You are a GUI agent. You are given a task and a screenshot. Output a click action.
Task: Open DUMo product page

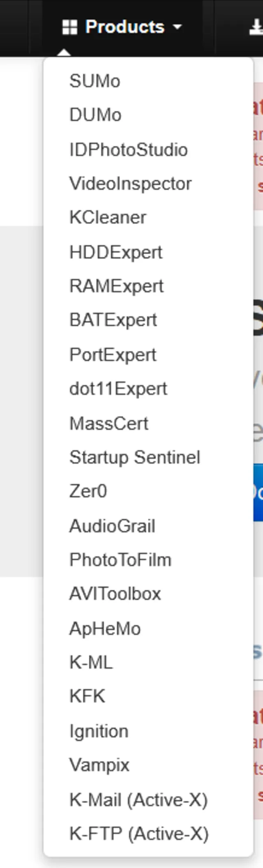[x=95, y=115]
